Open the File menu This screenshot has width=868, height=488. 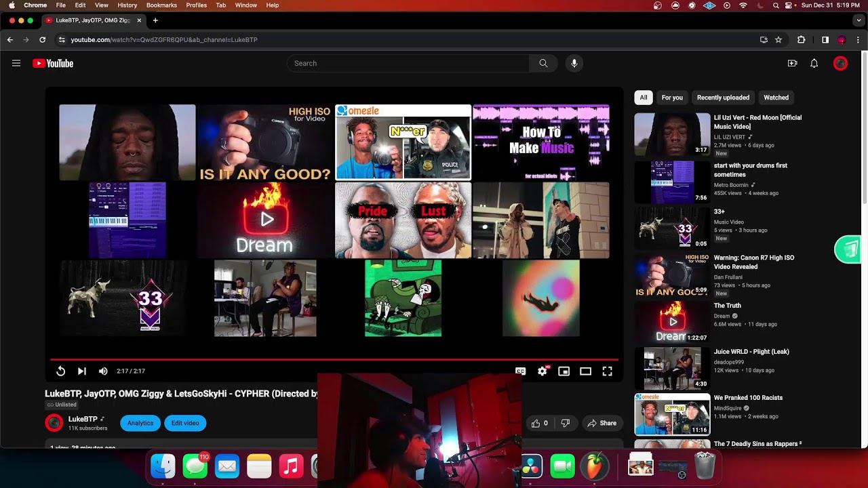click(x=61, y=5)
